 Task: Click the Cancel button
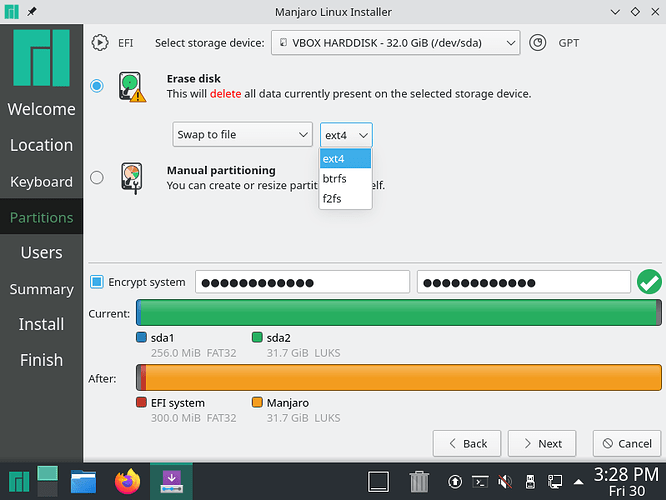(x=627, y=444)
